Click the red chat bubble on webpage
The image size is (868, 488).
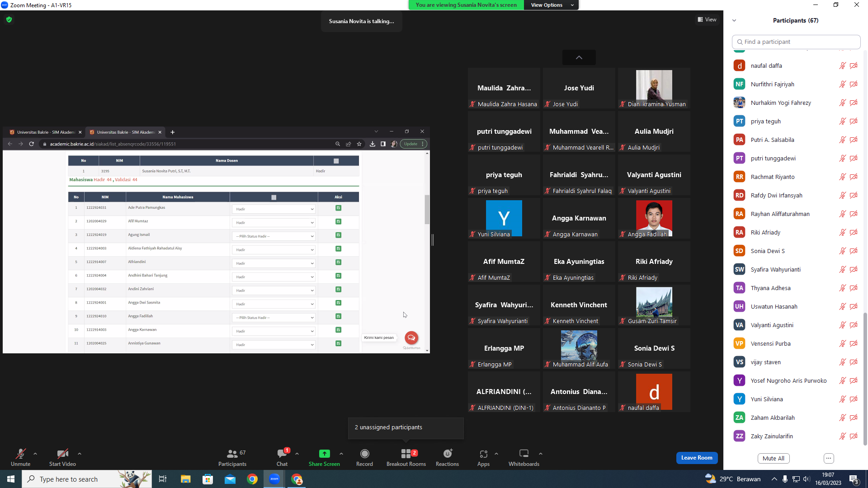pyautogui.click(x=411, y=338)
